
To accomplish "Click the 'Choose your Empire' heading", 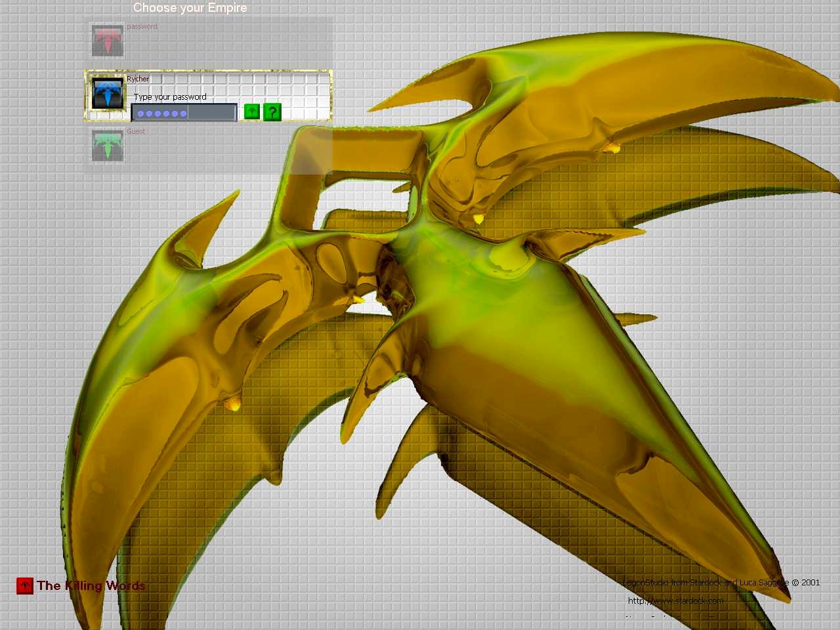I will pyautogui.click(x=190, y=8).
